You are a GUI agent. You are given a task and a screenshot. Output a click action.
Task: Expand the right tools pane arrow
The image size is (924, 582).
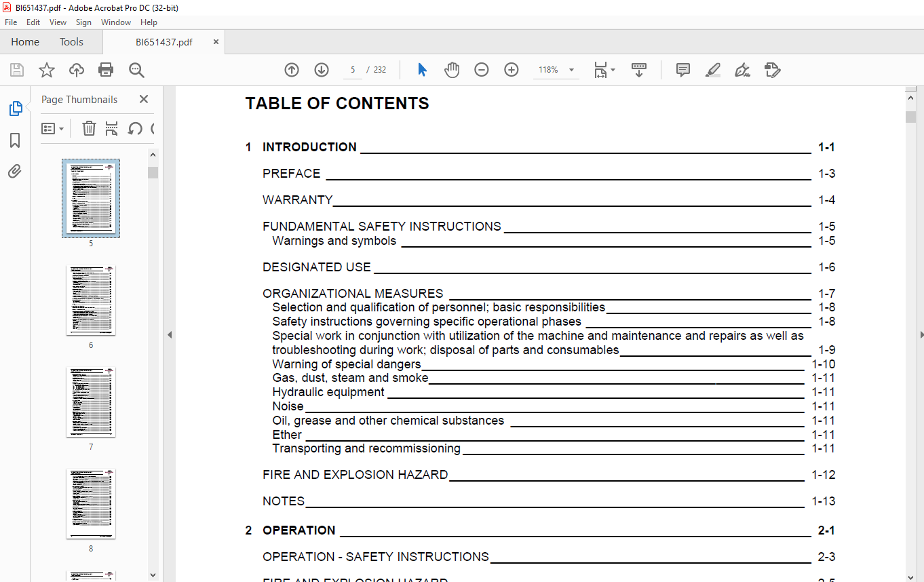pyautogui.click(x=921, y=334)
